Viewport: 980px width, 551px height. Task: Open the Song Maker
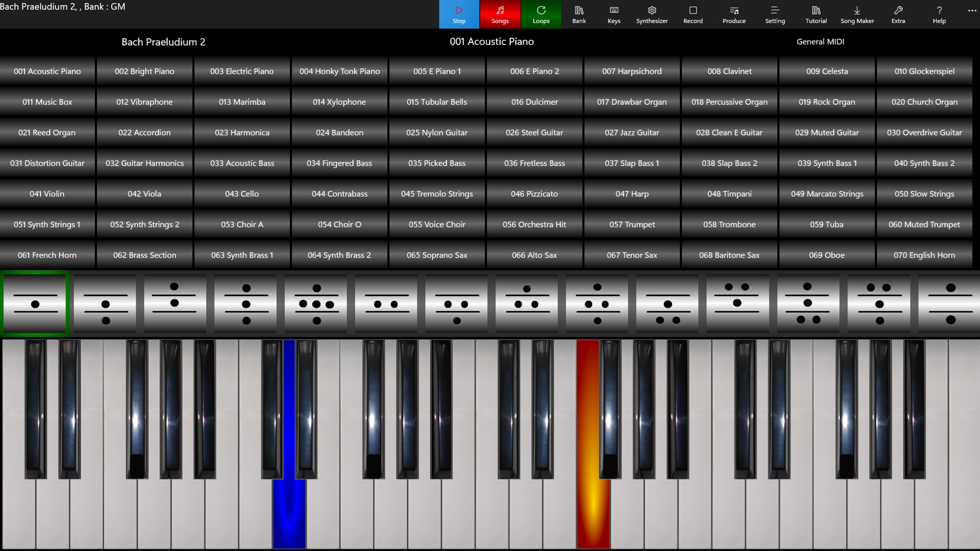click(x=857, y=14)
